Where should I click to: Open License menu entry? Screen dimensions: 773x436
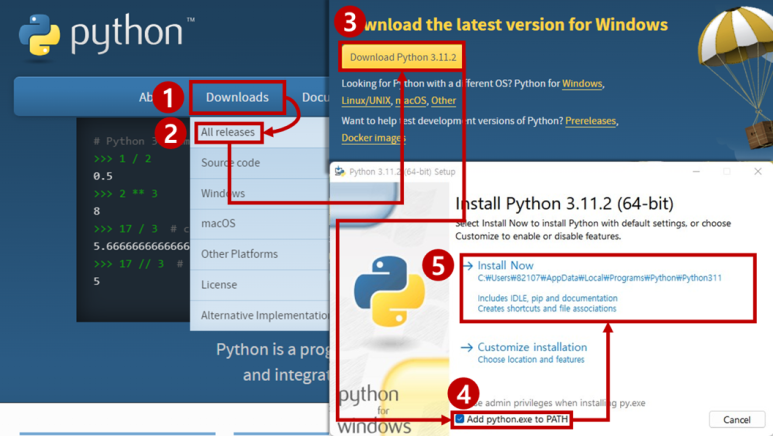(x=219, y=285)
